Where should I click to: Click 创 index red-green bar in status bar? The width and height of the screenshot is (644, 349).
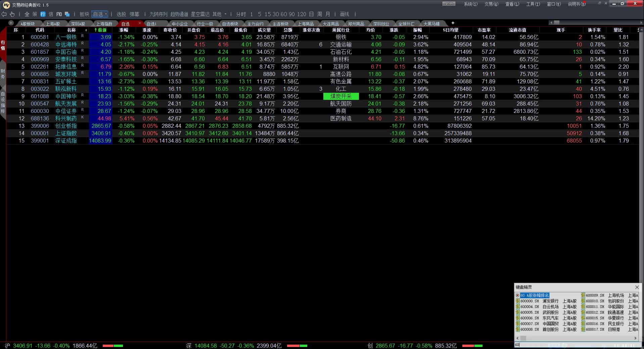pos(472,346)
